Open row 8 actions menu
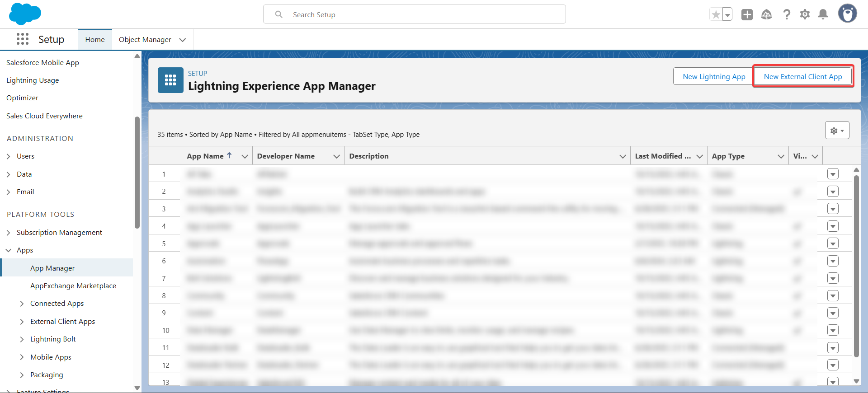Viewport: 868px width, 393px height. pyautogui.click(x=833, y=296)
